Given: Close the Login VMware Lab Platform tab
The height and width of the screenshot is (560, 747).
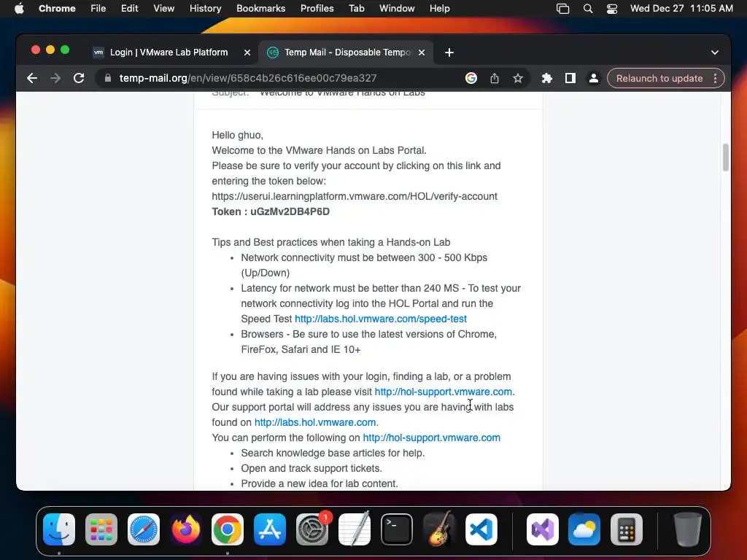Looking at the screenshot, I should pyautogui.click(x=247, y=52).
